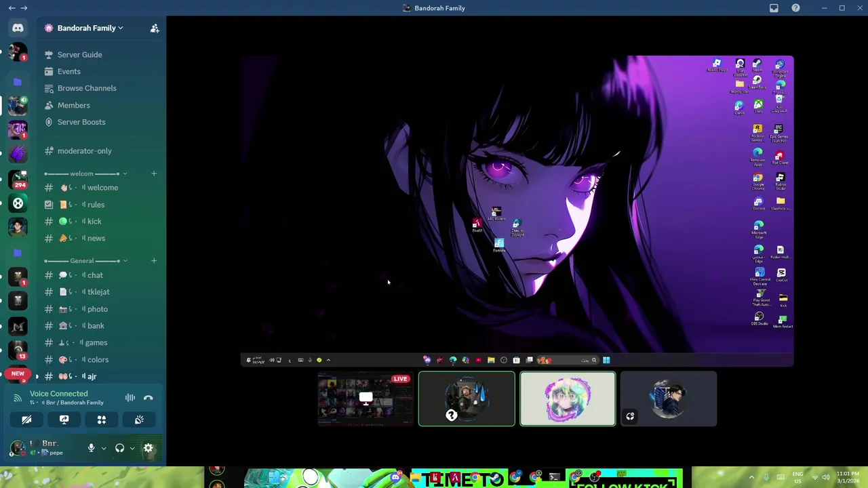The image size is (868, 488).
Task: Open the soundboard
Action: pos(139,420)
